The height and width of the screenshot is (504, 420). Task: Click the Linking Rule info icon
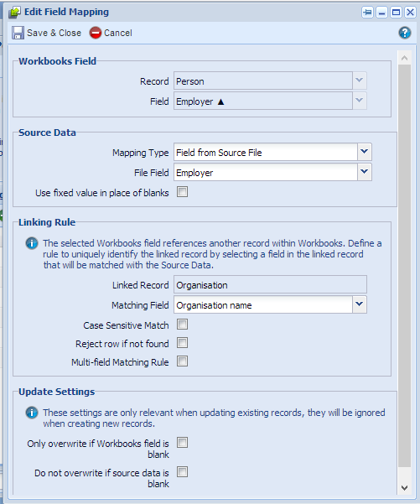pyautogui.click(x=32, y=243)
